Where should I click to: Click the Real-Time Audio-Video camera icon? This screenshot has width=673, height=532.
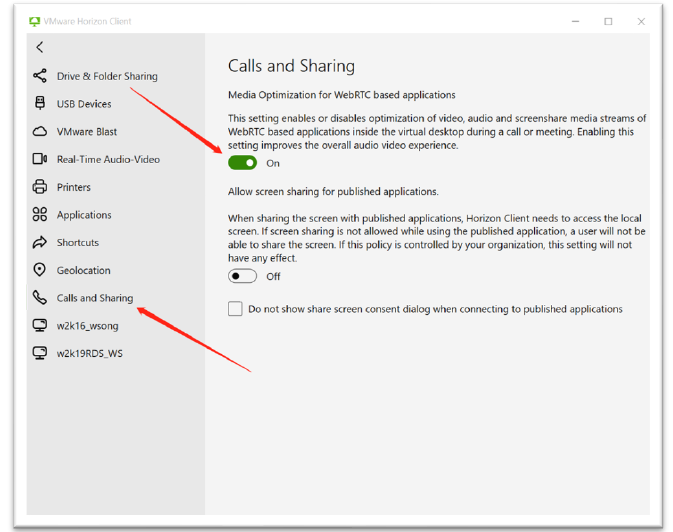click(x=40, y=159)
